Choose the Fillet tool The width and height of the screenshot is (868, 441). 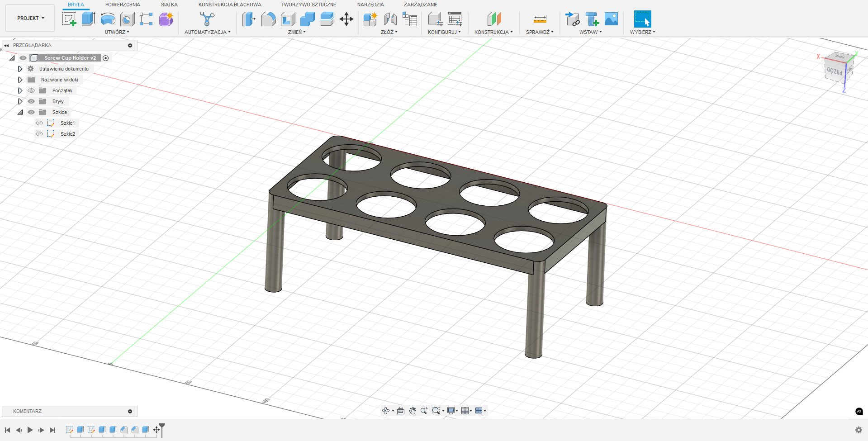coord(268,19)
